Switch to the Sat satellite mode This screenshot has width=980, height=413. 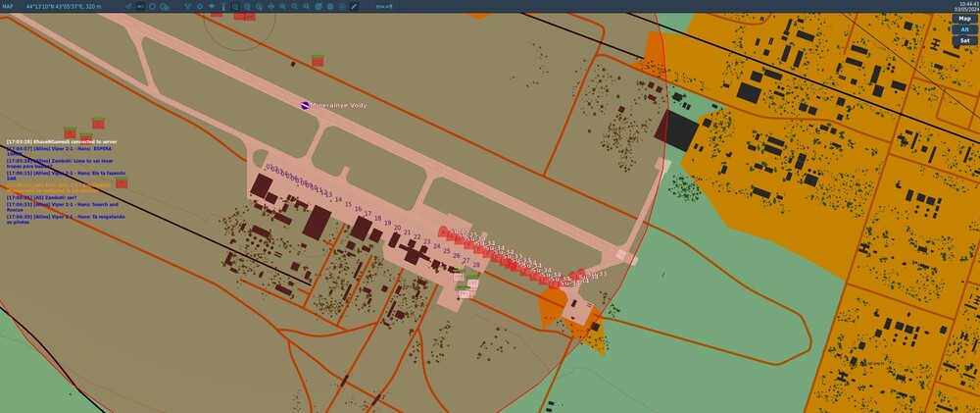point(964,40)
